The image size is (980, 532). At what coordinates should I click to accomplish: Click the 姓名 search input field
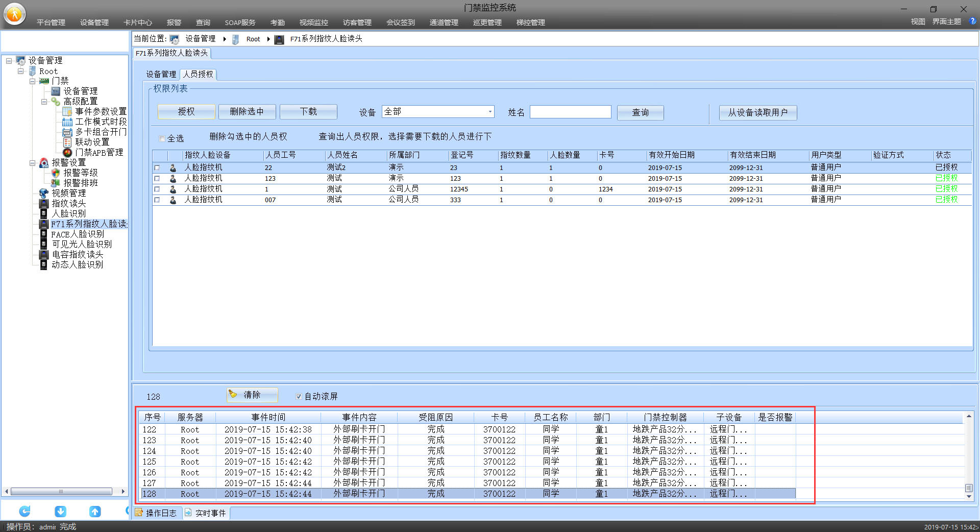570,112
